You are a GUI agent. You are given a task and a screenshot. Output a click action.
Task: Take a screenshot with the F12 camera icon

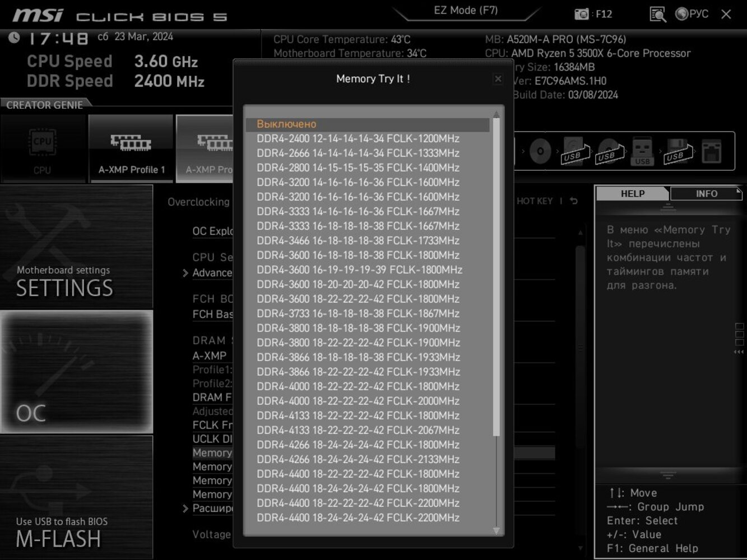pyautogui.click(x=582, y=14)
